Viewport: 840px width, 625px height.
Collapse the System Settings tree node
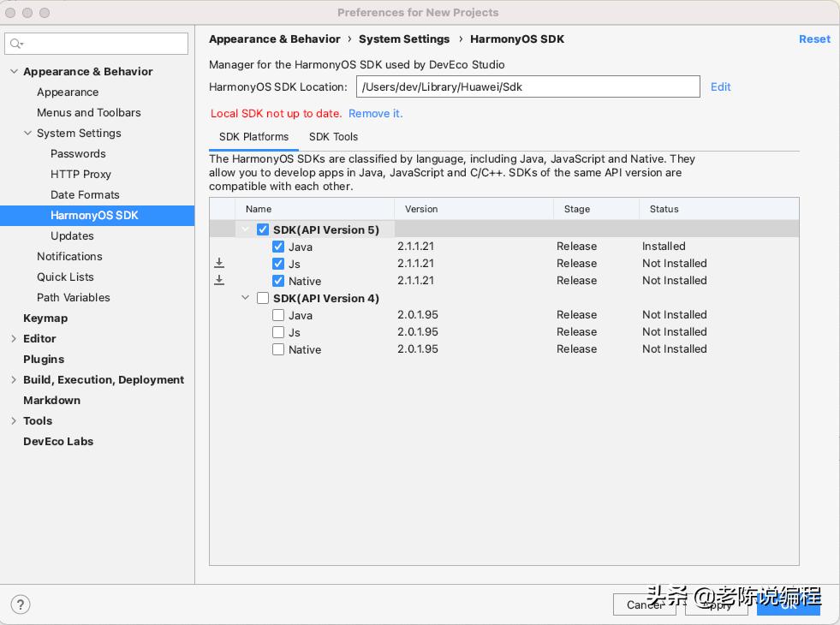(27, 134)
